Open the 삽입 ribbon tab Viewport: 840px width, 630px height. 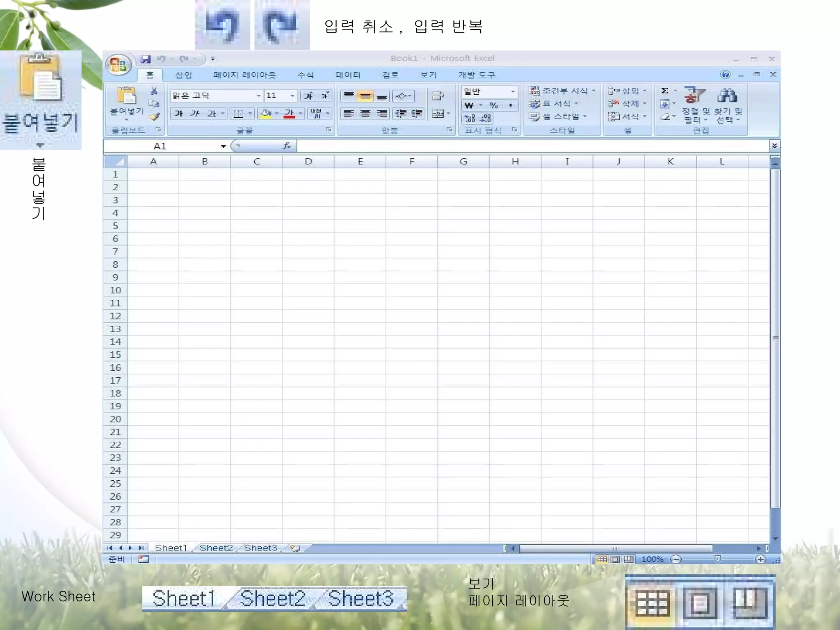tap(183, 75)
